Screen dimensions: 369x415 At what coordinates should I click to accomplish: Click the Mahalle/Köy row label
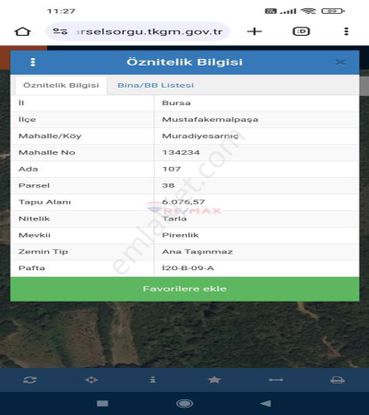50,136
